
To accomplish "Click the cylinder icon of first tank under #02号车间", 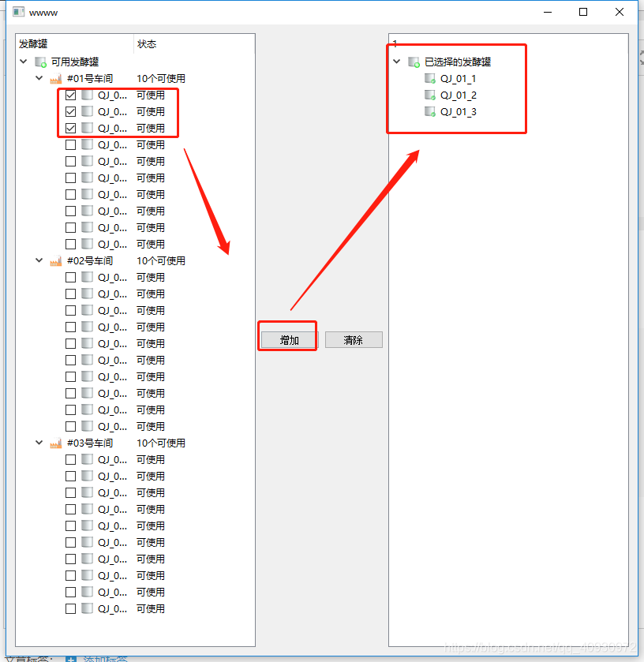I will click(86, 277).
